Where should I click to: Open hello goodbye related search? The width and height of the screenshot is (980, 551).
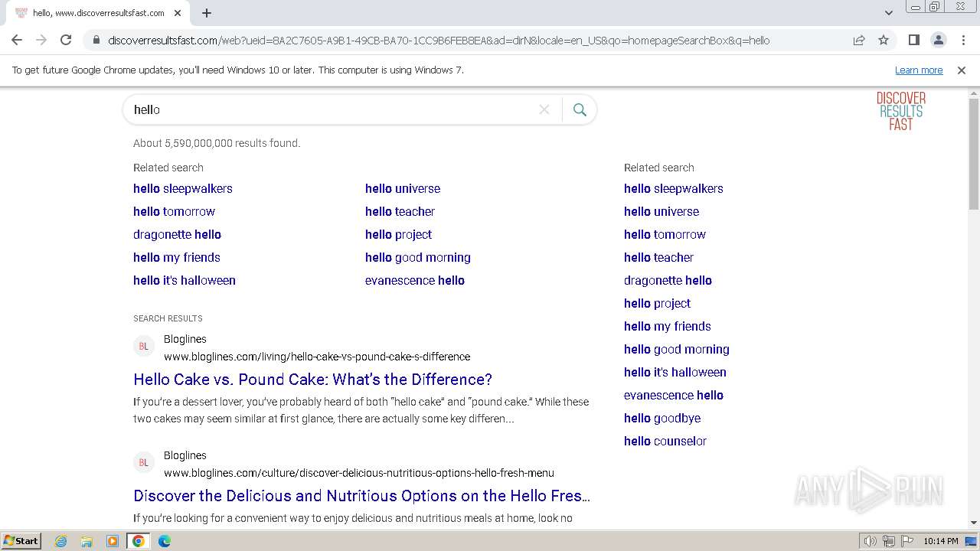coord(662,418)
